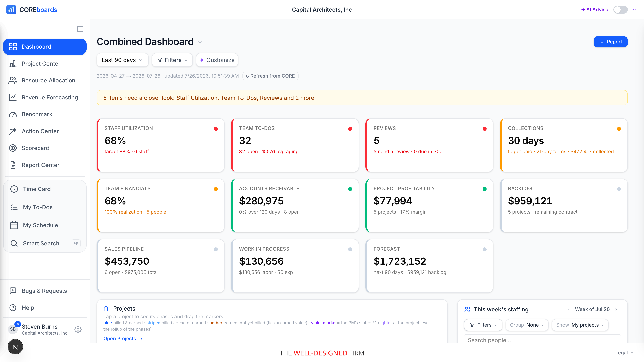Go to next staffing week arrow
This screenshot has height=362, width=644.
click(616, 309)
